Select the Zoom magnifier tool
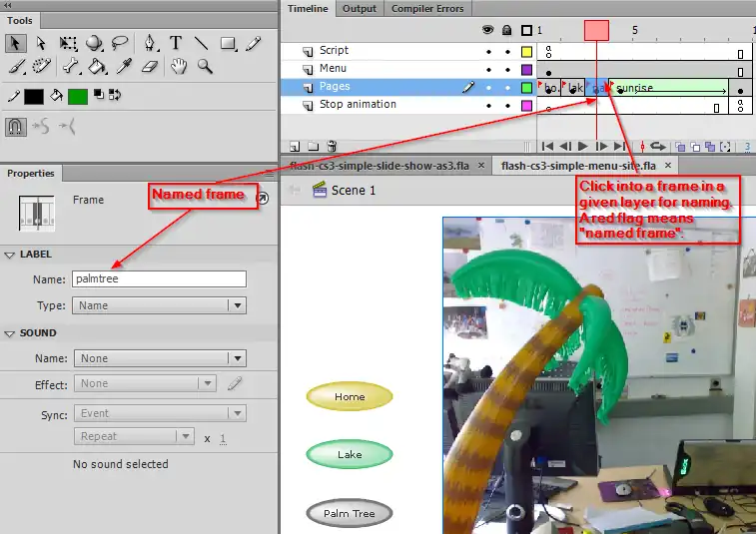Screen dimensions: 756x534 [x=205, y=67]
